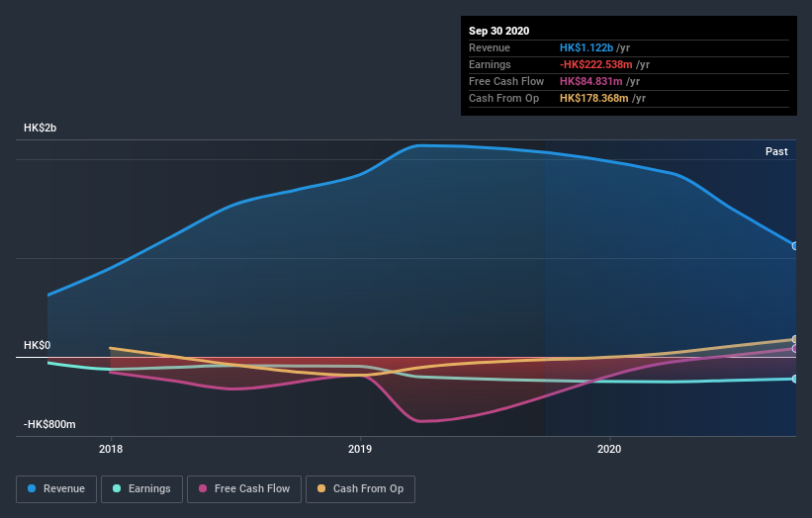Click the Free Cash Flow label in tooltip
812x518 pixels.
coord(506,81)
